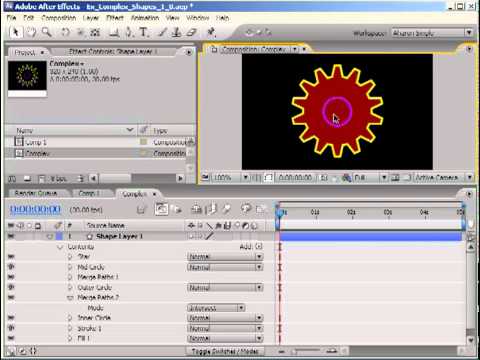Select the Horizontal Type tool
This screenshot has width=480, height=360.
(x=144, y=32)
